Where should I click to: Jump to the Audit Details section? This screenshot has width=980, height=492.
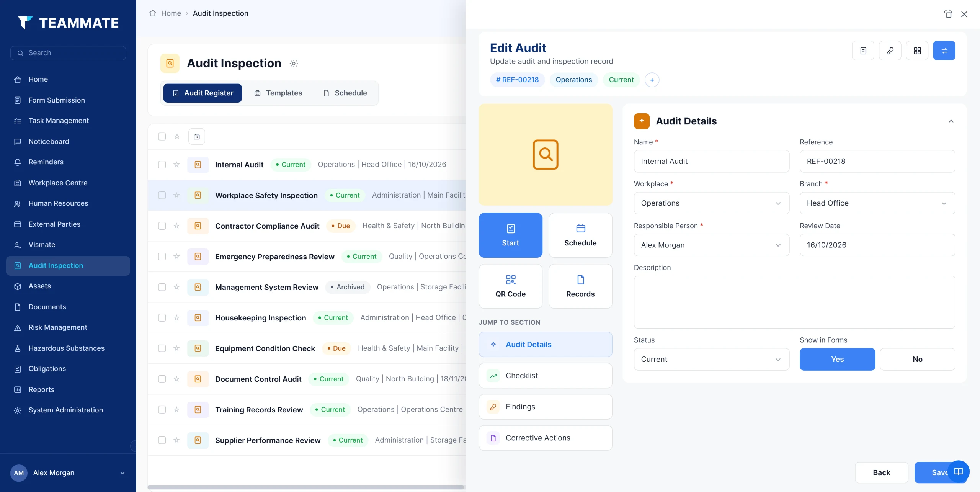click(546, 345)
